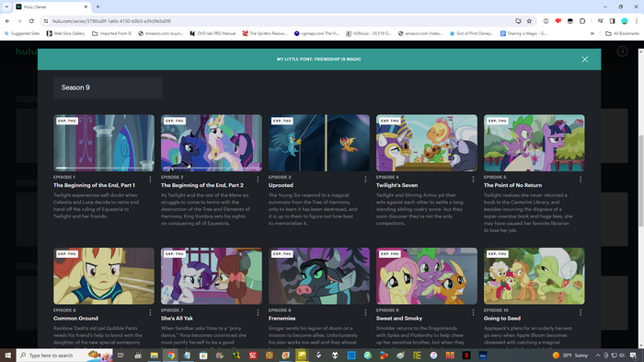This screenshot has width=644, height=362.
Task: Play The Point of No Return thumbnail
Action: pos(535,143)
